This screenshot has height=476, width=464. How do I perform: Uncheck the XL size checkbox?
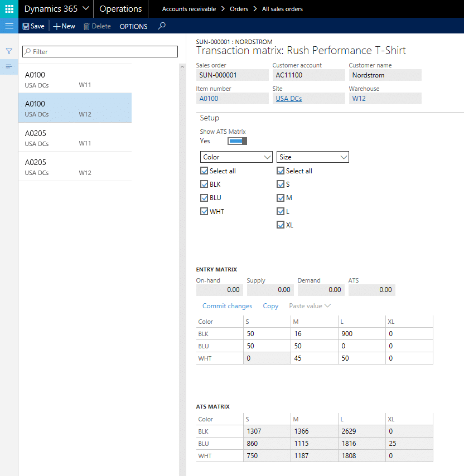click(x=281, y=225)
